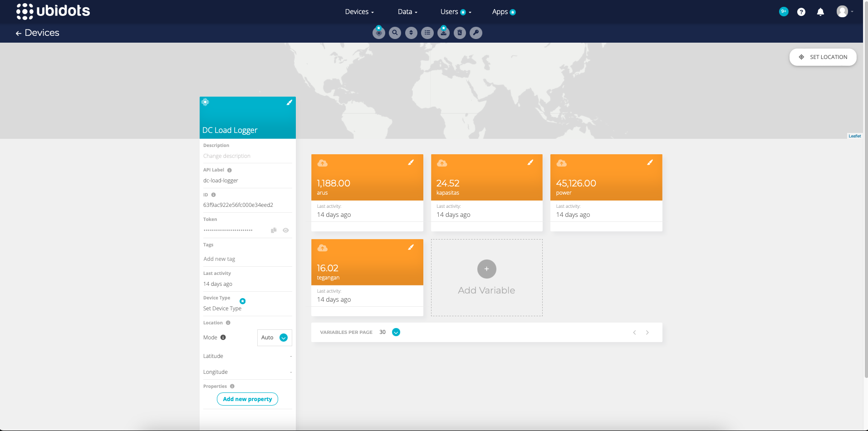Click the key icon in toolbar
This screenshot has height=431, width=868.
pyautogui.click(x=476, y=33)
